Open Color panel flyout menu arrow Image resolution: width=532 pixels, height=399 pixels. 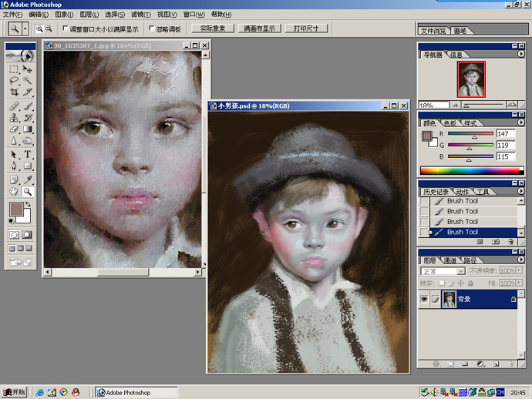pyautogui.click(x=520, y=122)
